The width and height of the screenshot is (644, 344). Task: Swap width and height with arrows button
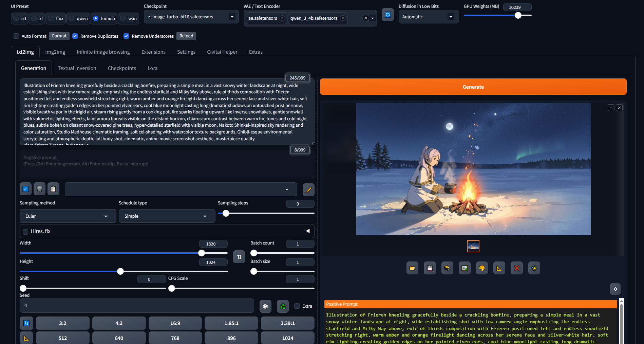[x=239, y=257]
